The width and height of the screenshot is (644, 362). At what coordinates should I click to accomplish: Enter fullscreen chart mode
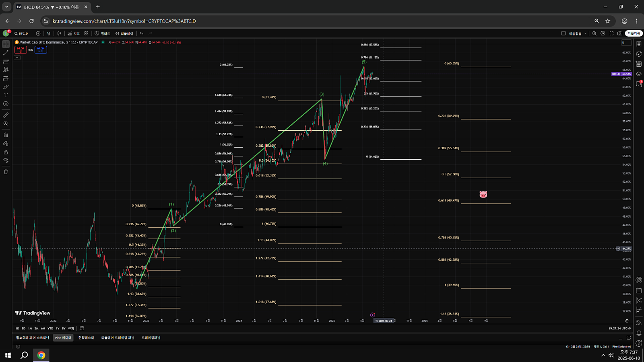[611, 33]
